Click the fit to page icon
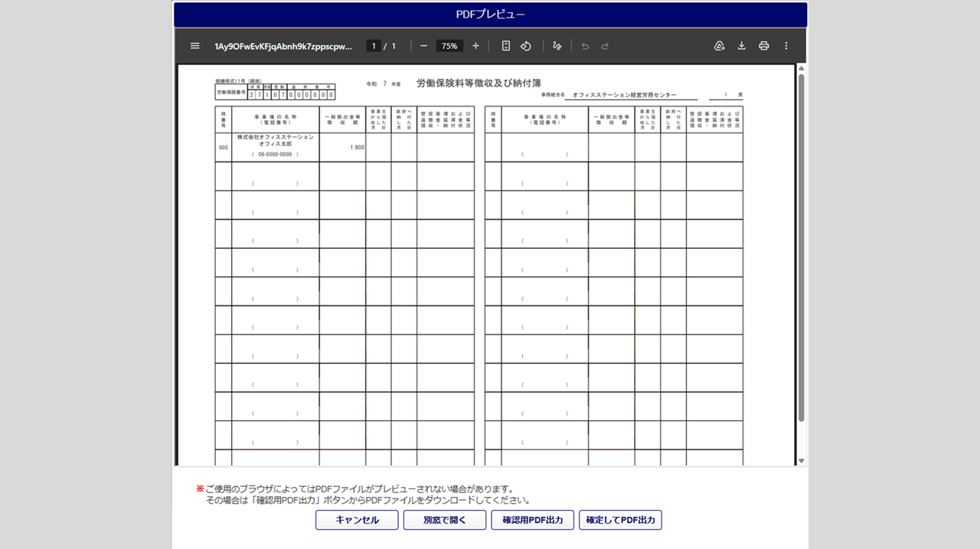The width and height of the screenshot is (980, 549). (505, 46)
